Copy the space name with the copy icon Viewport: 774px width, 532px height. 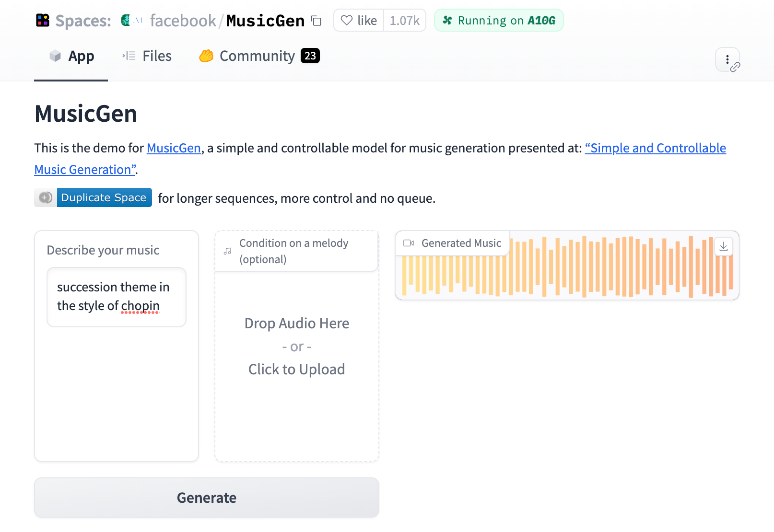pos(316,21)
